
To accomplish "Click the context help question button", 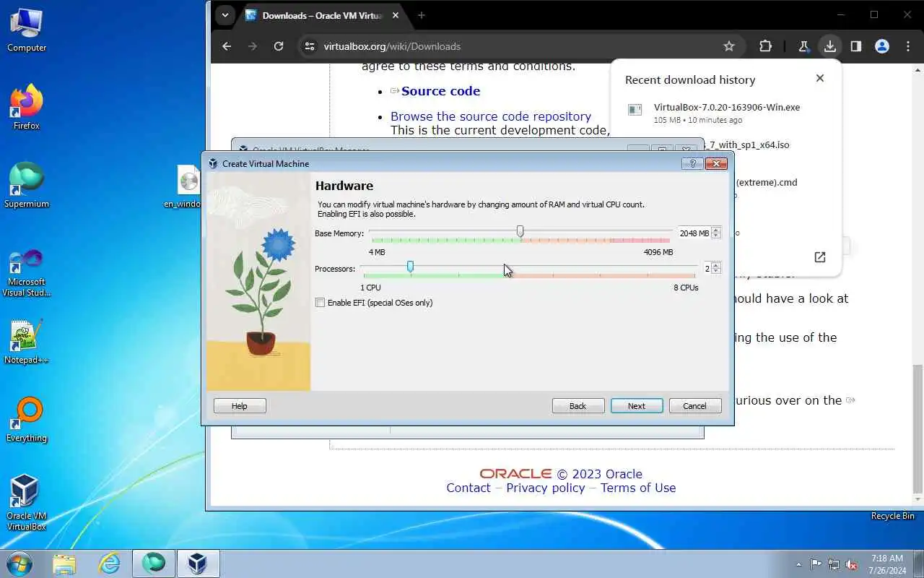I will coord(692,164).
